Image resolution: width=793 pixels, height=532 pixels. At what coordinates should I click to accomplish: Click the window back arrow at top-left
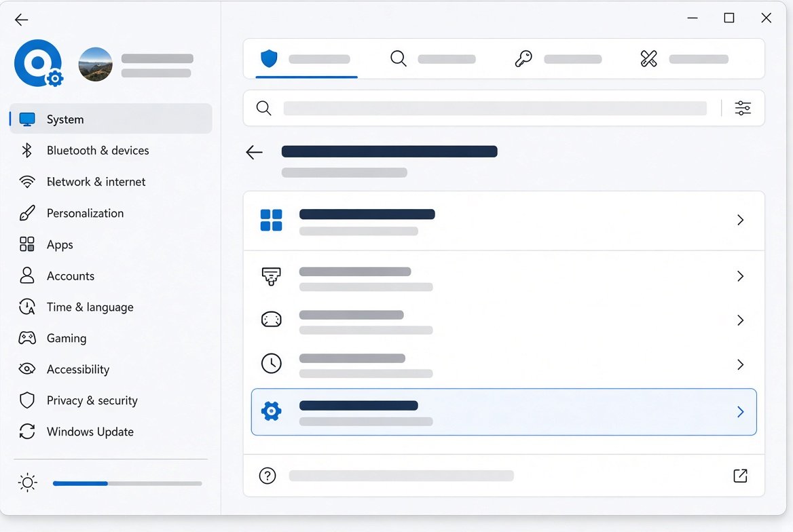(21, 20)
